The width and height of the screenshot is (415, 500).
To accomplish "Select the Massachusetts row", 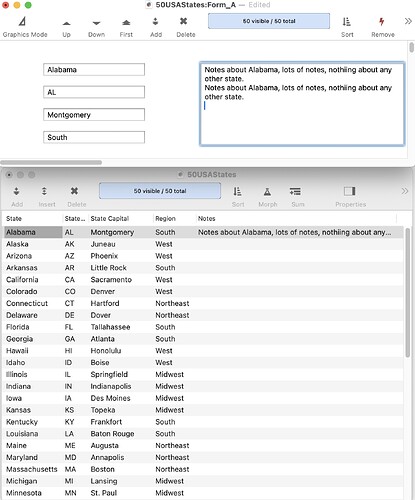I will tap(203, 469).
